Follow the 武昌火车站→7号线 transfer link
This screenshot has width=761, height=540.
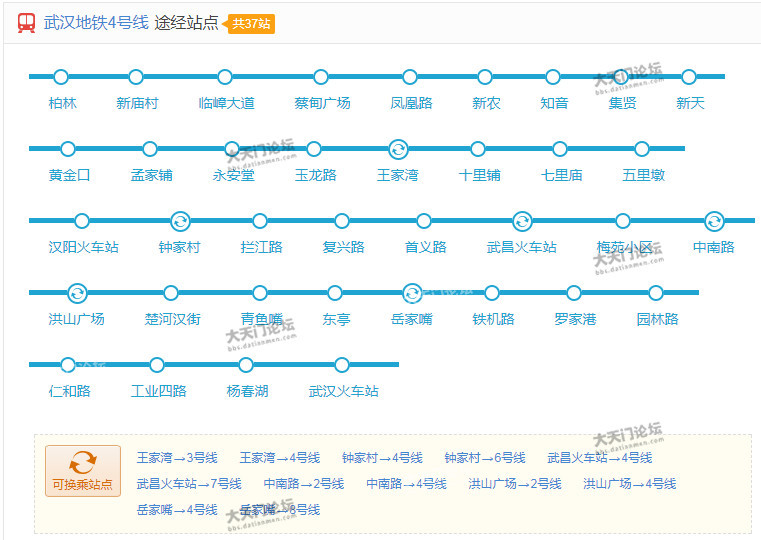point(189,484)
